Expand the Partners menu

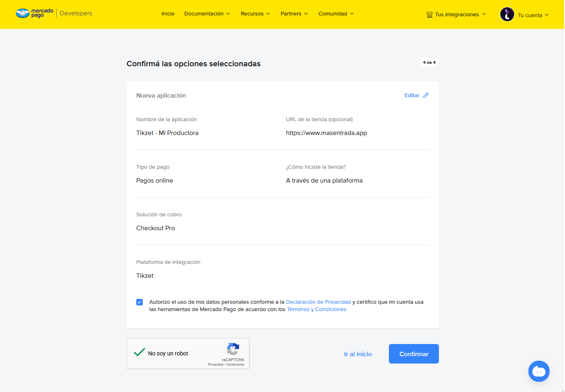point(294,13)
